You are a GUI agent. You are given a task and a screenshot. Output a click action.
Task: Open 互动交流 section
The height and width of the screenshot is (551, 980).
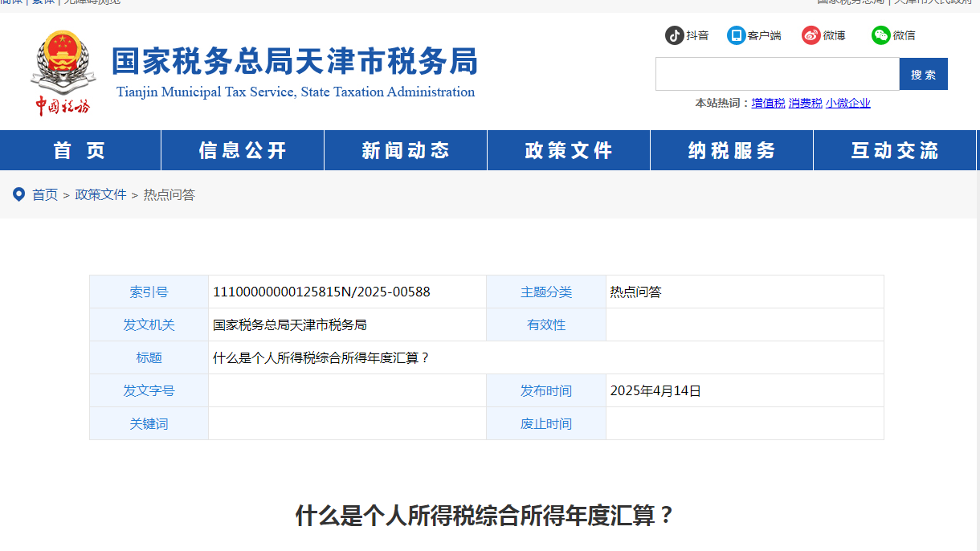(x=894, y=149)
